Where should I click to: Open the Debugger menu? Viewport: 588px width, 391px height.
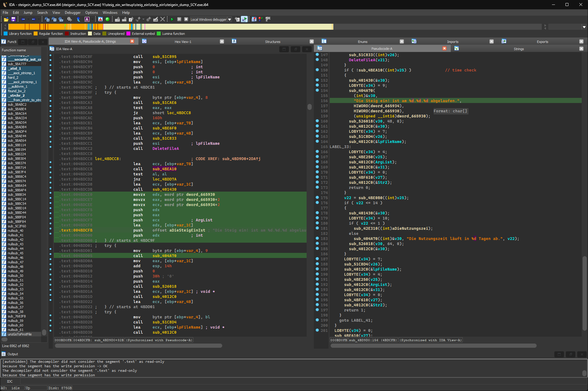pyautogui.click(x=73, y=13)
